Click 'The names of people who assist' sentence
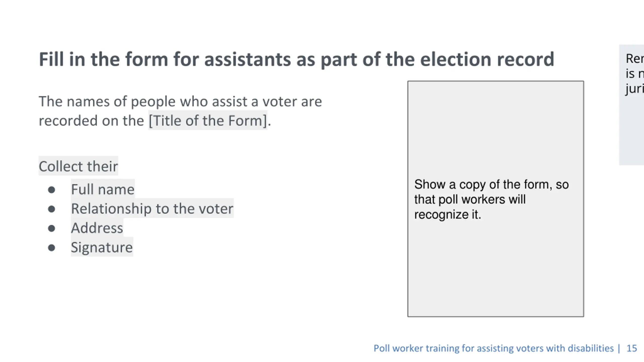This screenshot has height=362, width=644. 180,102
